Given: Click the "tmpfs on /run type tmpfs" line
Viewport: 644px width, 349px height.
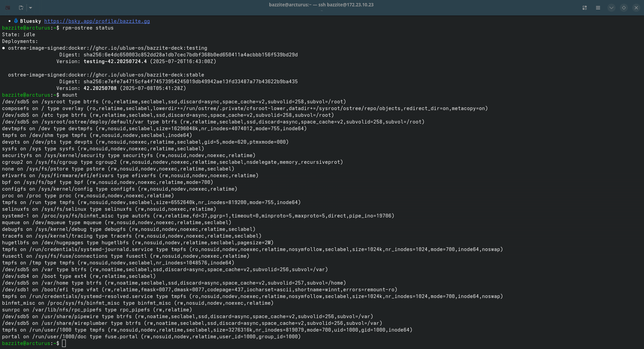Looking at the screenshot, I should (151, 202).
